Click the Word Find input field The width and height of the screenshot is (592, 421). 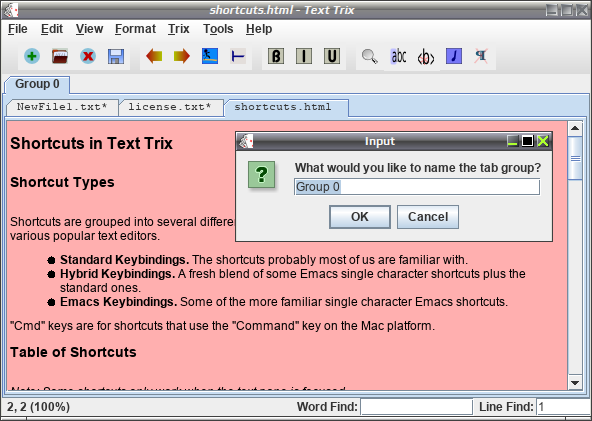416,407
